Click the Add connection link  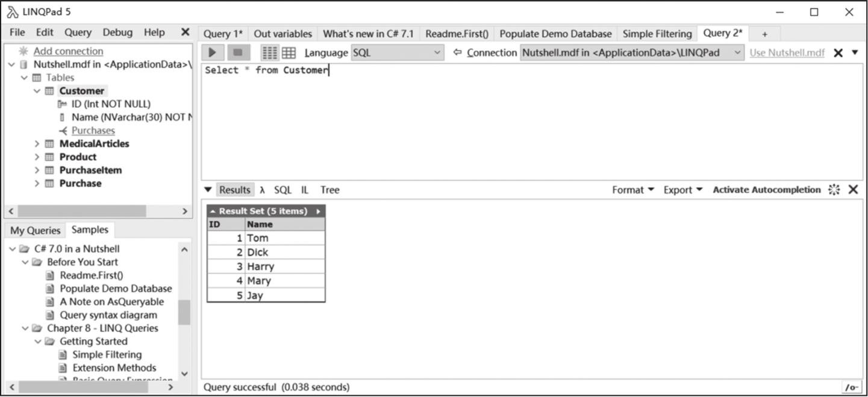tap(68, 51)
